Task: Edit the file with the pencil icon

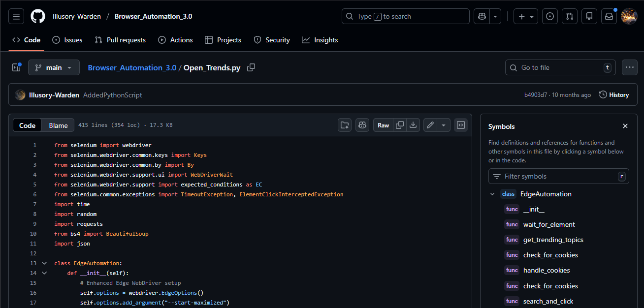Action: click(429, 125)
